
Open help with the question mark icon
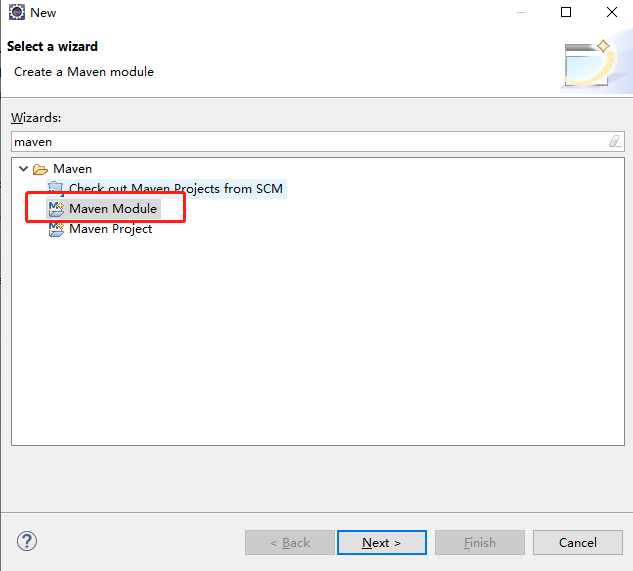[27, 541]
